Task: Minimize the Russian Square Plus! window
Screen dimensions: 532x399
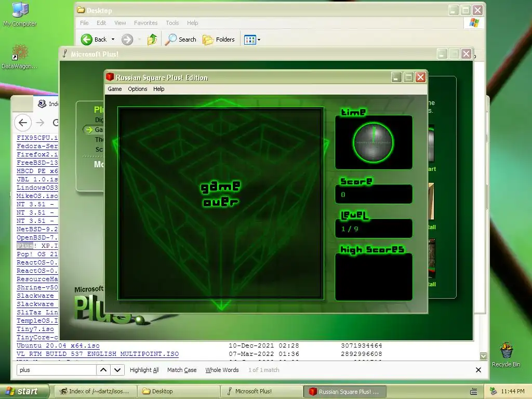Action: click(x=396, y=77)
